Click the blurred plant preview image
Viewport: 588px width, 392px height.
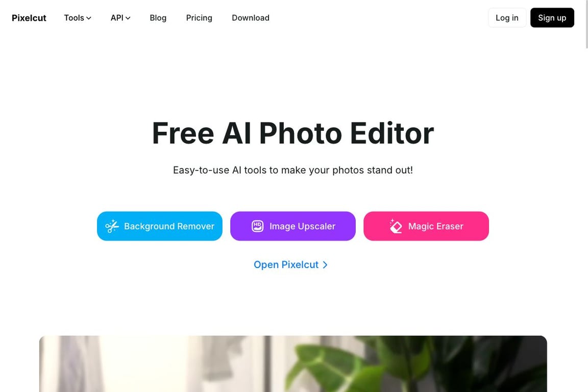pos(293,364)
